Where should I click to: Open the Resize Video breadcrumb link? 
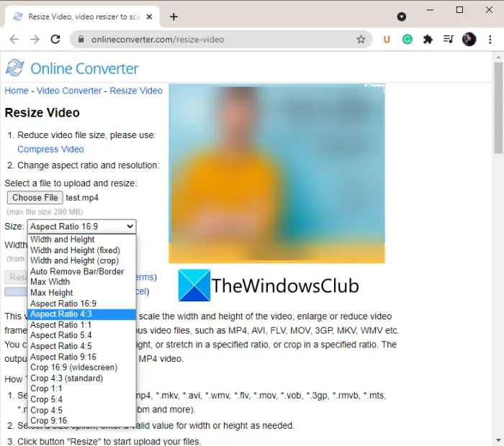136,91
